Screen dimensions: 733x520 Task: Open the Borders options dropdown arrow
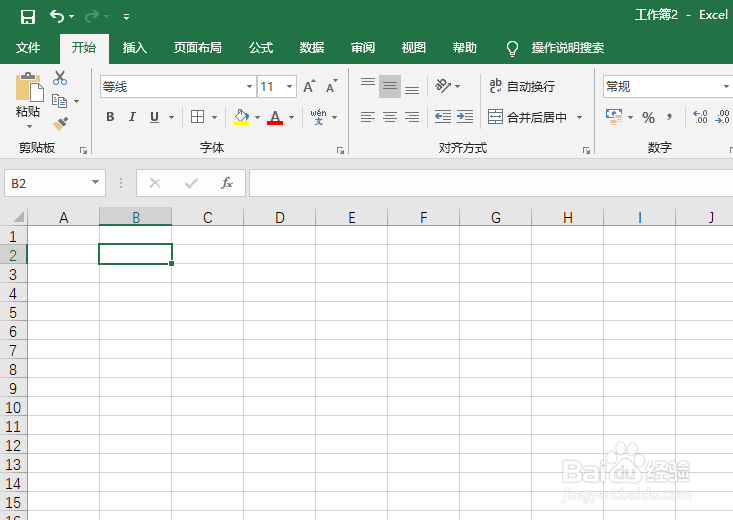coord(215,117)
